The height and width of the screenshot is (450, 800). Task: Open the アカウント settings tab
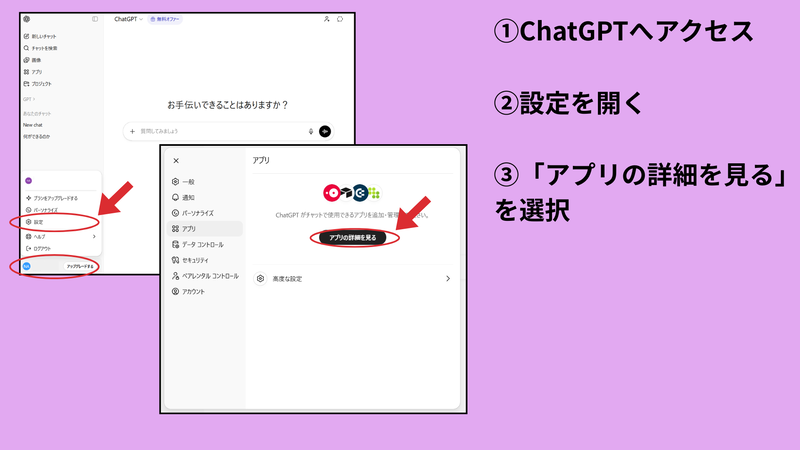(205, 292)
